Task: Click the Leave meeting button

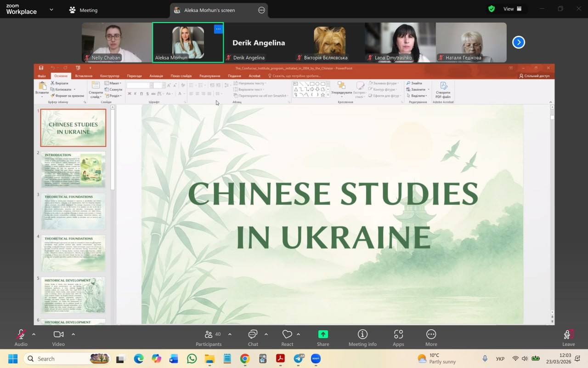Action: point(568,338)
